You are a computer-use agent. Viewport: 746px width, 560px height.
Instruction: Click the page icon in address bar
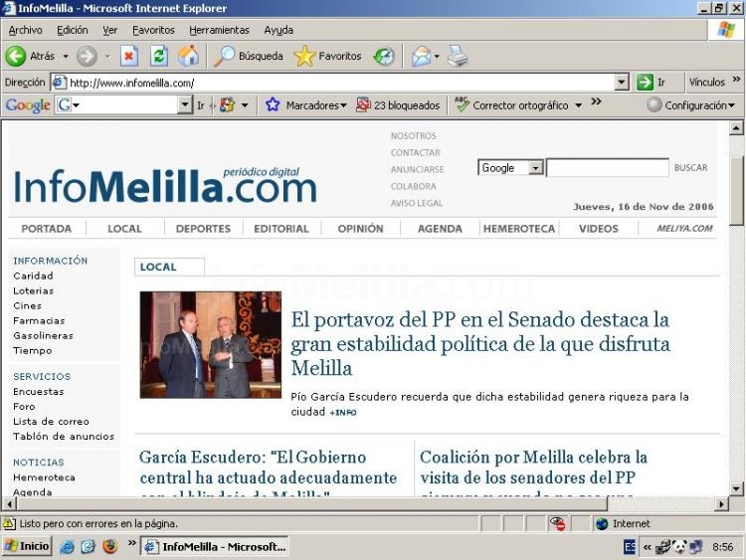pyautogui.click(x=59, y=83)
